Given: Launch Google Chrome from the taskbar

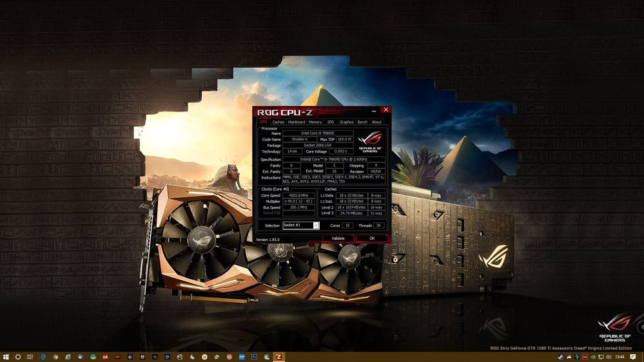Looking at the screenshot, I should (55, 357).
